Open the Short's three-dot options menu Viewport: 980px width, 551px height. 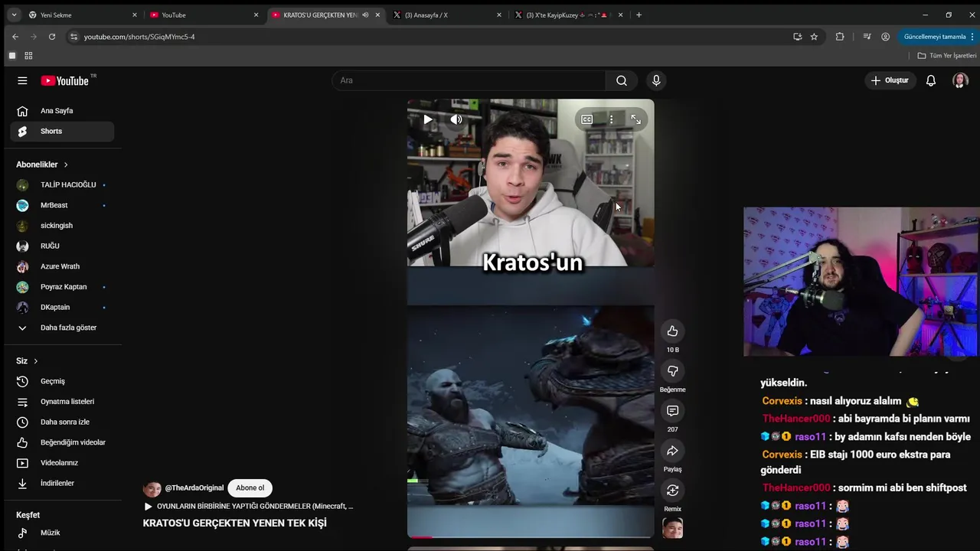coord(611,119)
